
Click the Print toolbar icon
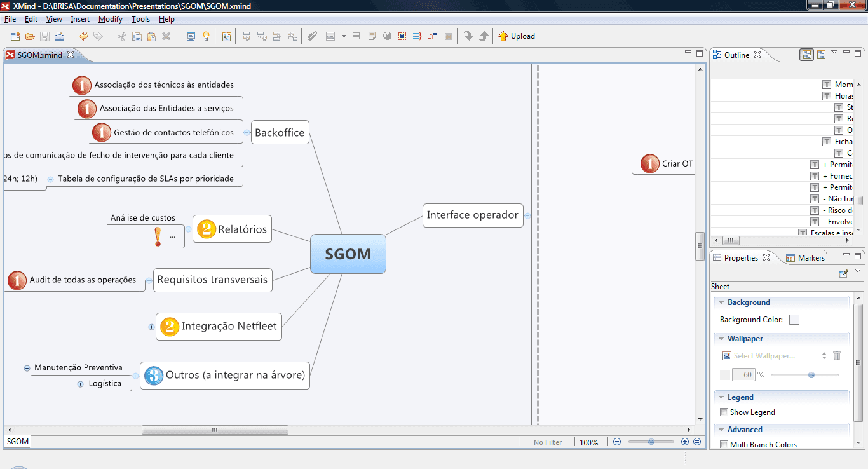[59, 36]
